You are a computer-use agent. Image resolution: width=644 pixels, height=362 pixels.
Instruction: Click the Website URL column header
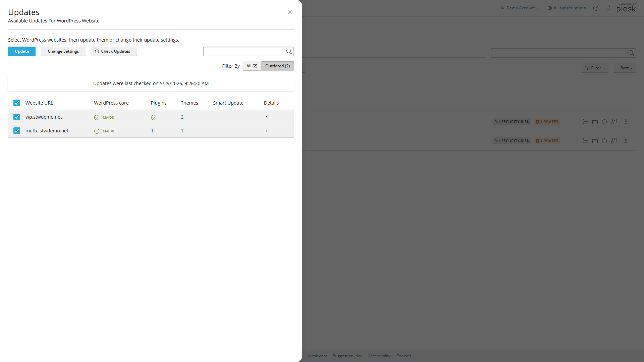[39, 103]
